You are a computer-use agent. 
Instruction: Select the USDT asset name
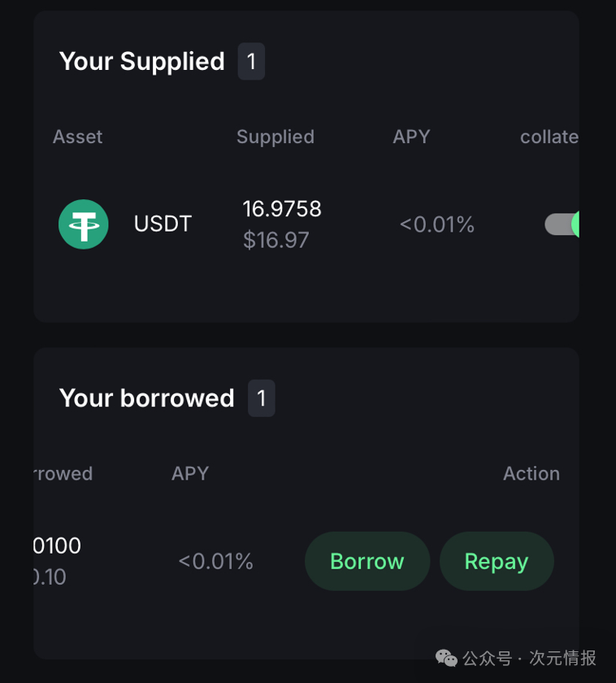(x=163, y=224)
